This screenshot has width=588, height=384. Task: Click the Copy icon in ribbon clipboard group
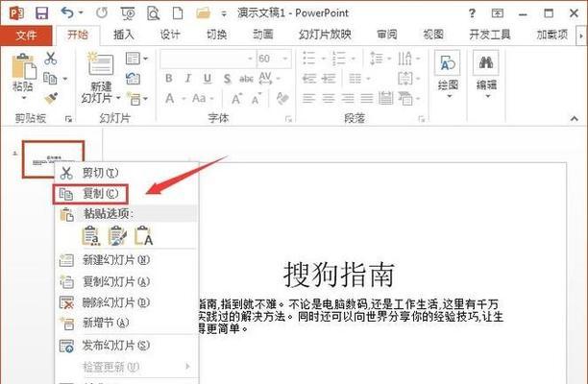click(50, 79)
